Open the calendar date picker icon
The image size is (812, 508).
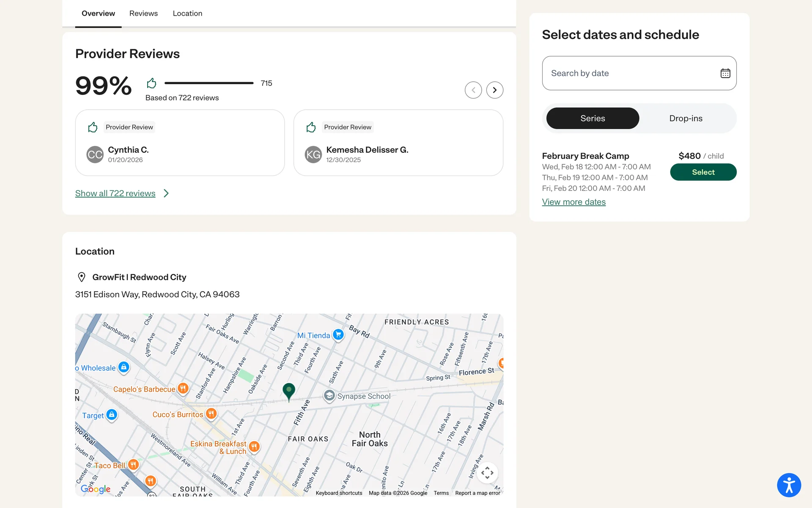tap(725, 73)
